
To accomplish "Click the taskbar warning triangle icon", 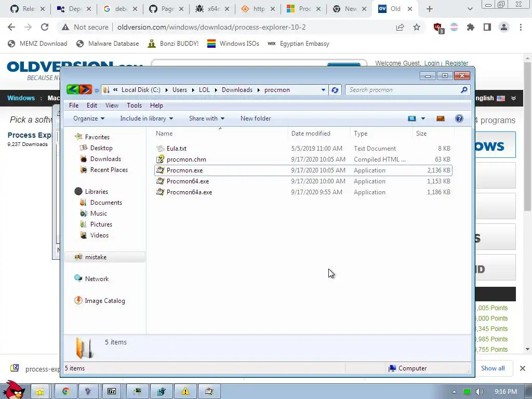I will [x=185, y=392].
